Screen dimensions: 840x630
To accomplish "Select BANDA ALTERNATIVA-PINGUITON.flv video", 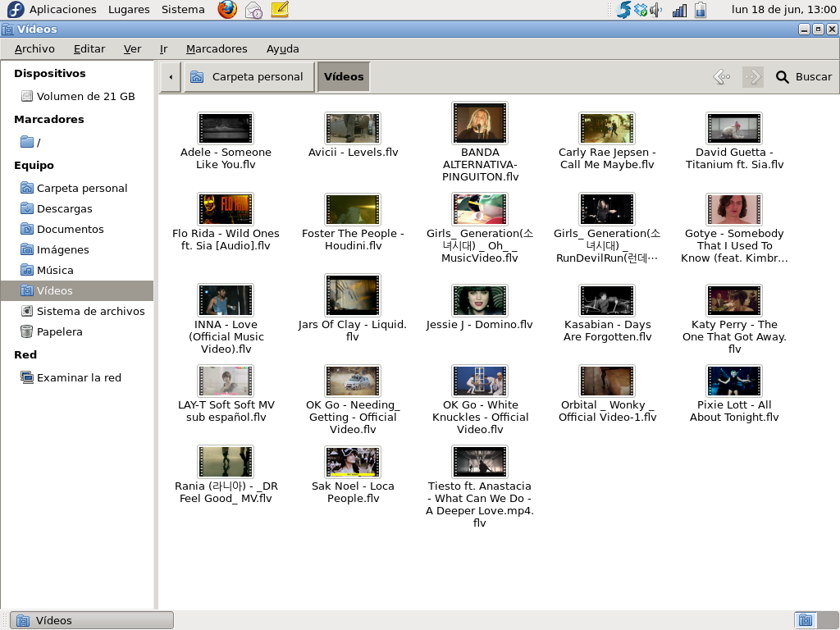I will coord(479,123).
